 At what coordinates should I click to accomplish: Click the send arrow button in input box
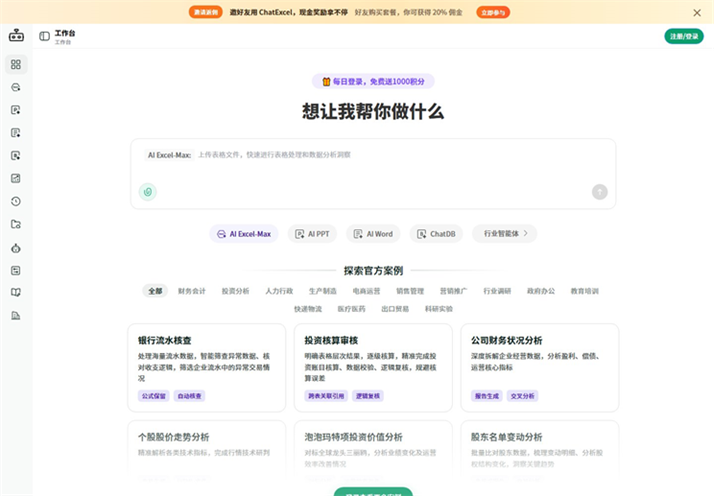click(x=600, y=192)
